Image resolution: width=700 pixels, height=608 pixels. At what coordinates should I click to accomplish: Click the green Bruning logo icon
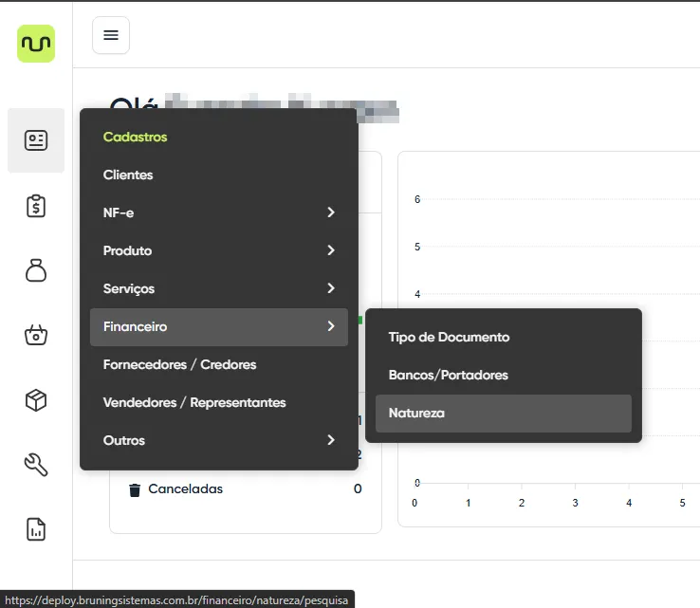(36, 44)
